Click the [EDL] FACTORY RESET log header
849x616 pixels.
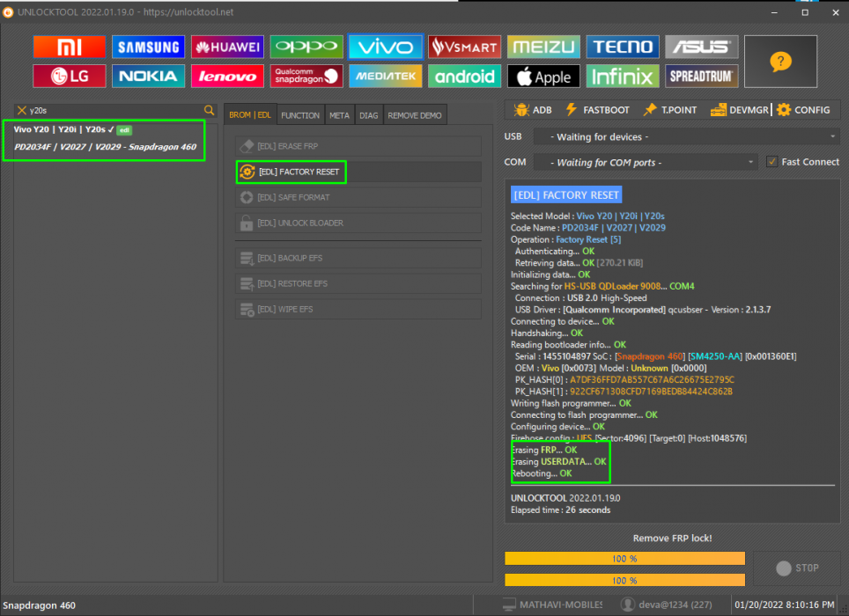coord(565,194)
